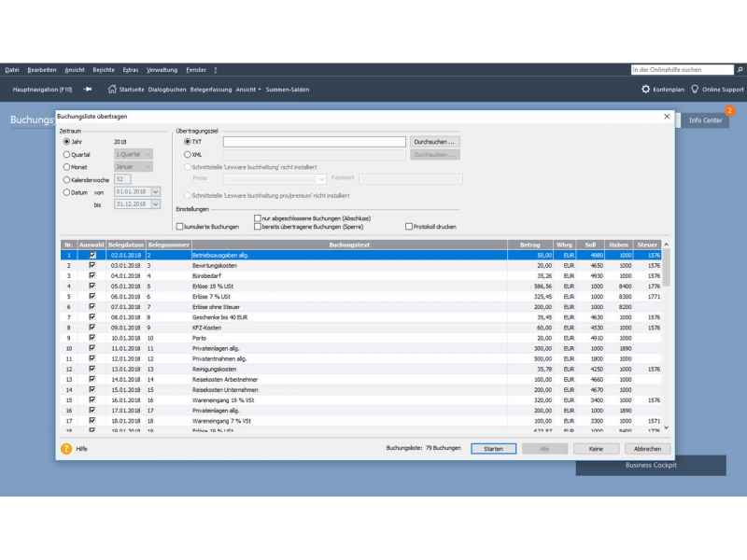Click the pin icon beside Hauptnavigation
Screen dimensions: 747x560
pyautogui.click(x=88, y=90)
